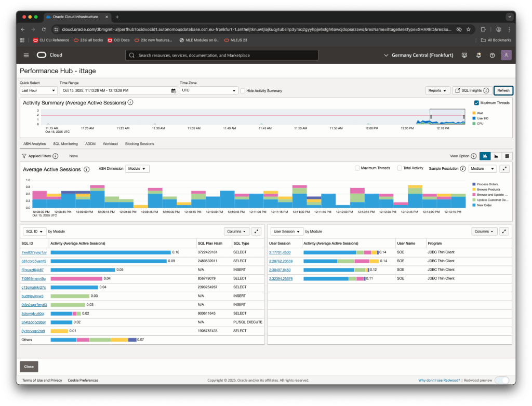532x406 pixels.
Task: Open the Quick Select Last Hour dropdown
Action: tap(38, 90)
